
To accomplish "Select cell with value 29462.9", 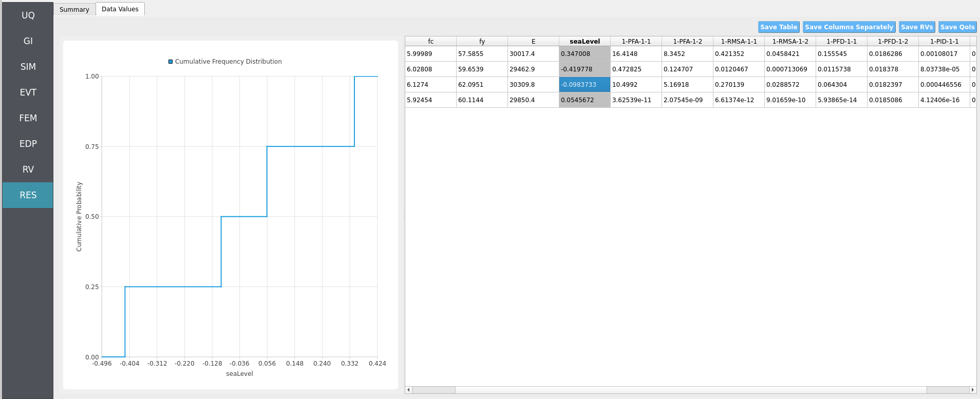I will (533, 69).
